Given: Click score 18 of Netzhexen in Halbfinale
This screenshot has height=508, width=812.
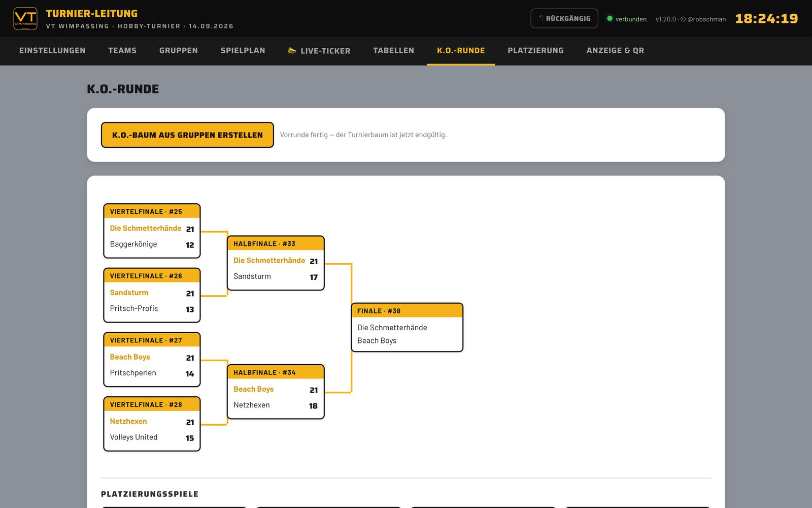Looking at the screenshot, I should [x=313, y=406].
